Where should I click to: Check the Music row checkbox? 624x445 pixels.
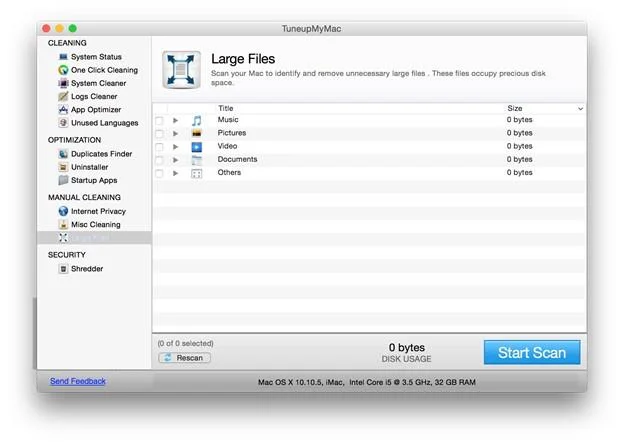coord(159,121)
